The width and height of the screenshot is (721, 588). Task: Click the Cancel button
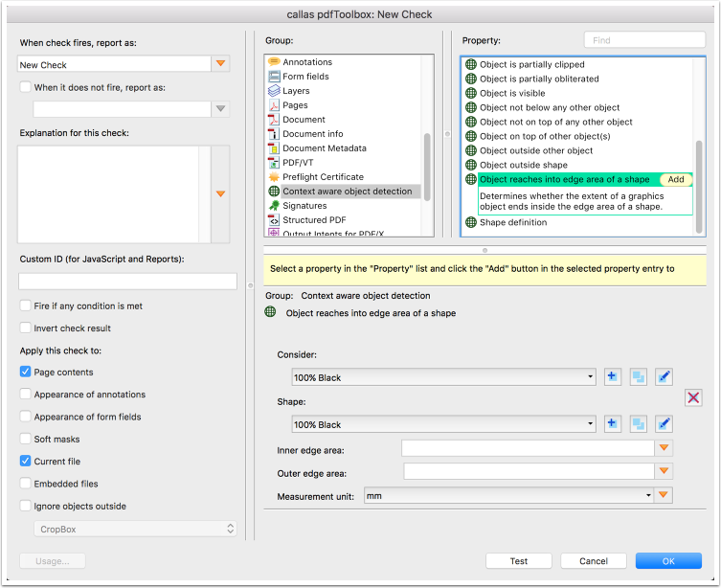593,561
